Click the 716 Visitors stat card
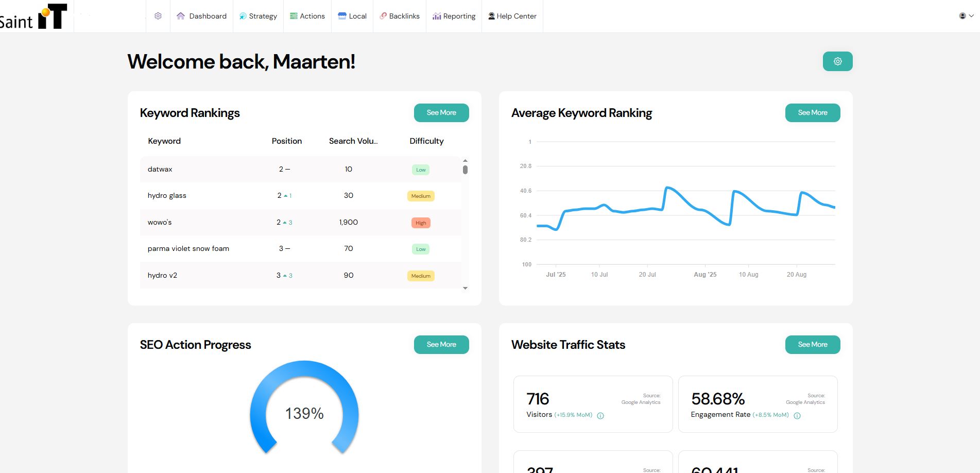 point(593,404)
